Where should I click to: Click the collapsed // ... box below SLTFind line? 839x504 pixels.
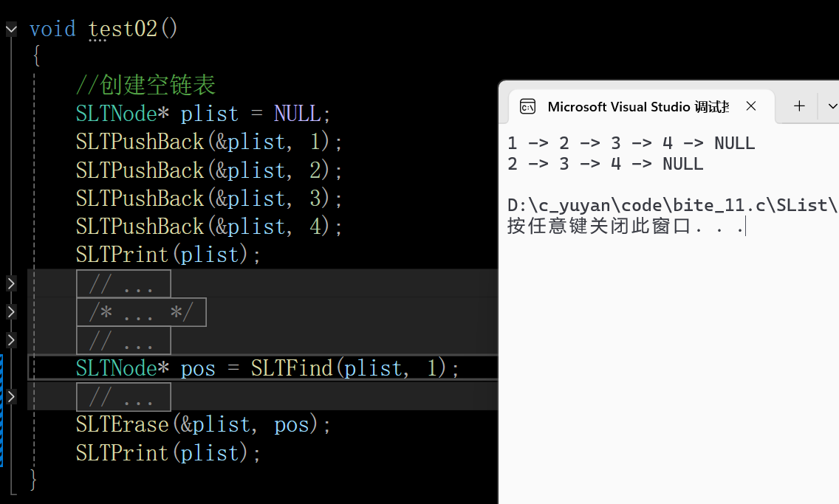[123, 397]
